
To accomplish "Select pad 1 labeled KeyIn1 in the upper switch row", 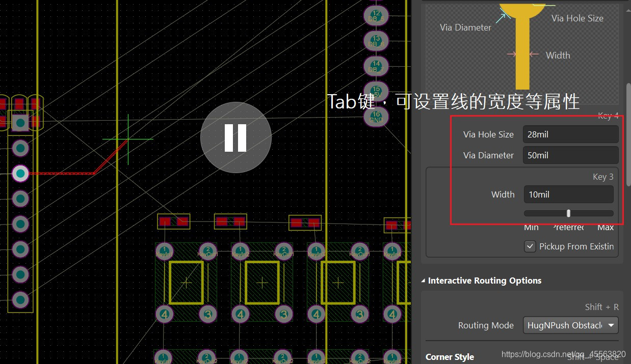I will pos(164,251).
